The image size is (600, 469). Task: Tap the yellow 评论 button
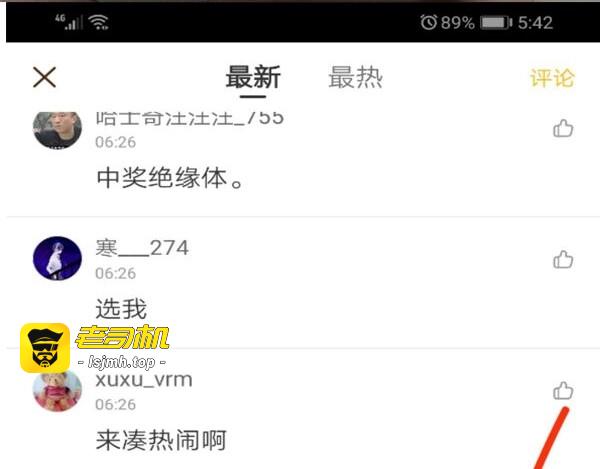[552, 78]
